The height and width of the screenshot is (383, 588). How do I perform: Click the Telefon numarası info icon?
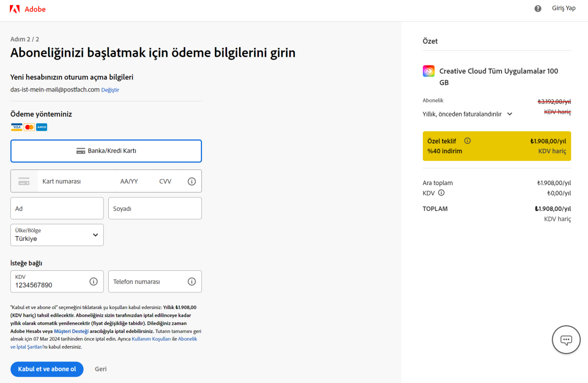point(192,281)
